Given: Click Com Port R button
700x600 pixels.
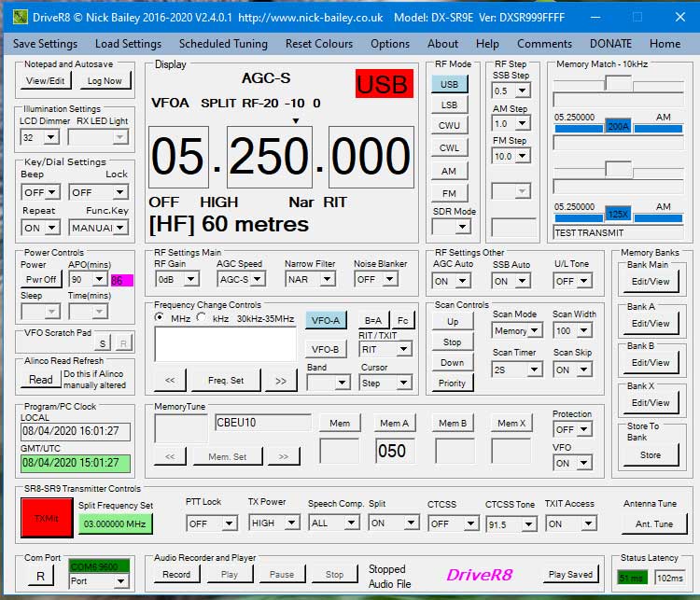Looking at the screenshot, I should [40, 576].
